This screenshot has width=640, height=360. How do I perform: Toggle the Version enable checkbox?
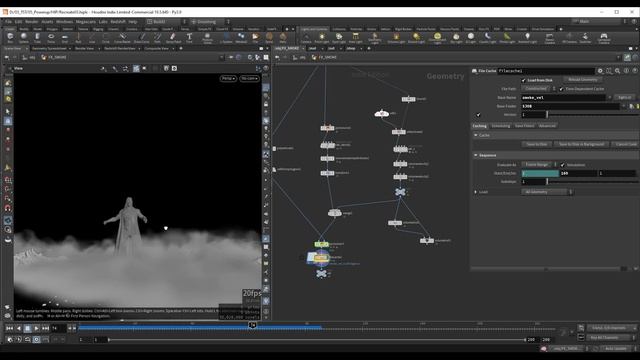pyautogui.click(x=478, y=115)
